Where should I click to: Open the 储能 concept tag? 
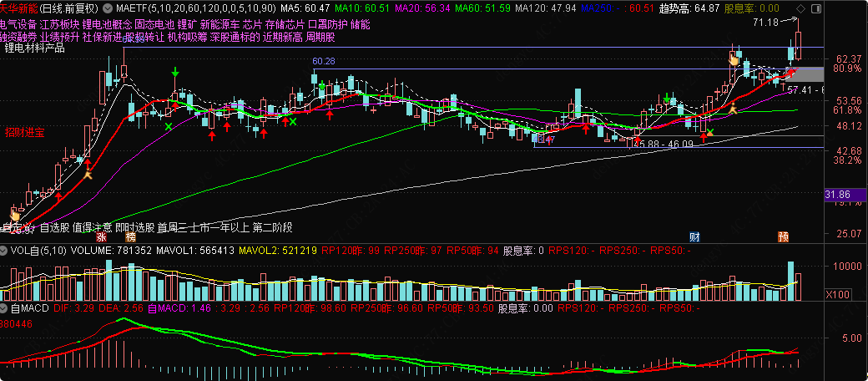coord(361,23)
